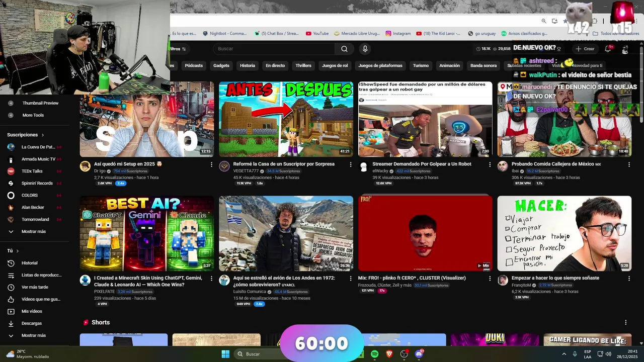This screenshot has width=644, height=362.
Task: Open the go uruguay bookmark
Action: 481,34
